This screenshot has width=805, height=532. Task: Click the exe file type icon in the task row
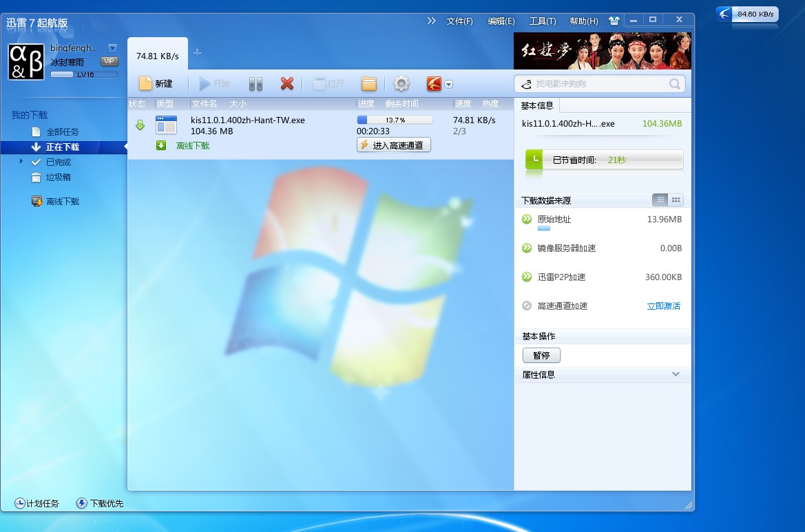coord(167,125)
